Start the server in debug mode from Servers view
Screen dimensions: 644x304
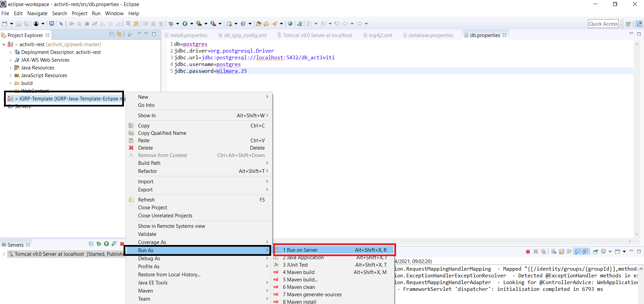pyautogui.click(x=99, y=244)
